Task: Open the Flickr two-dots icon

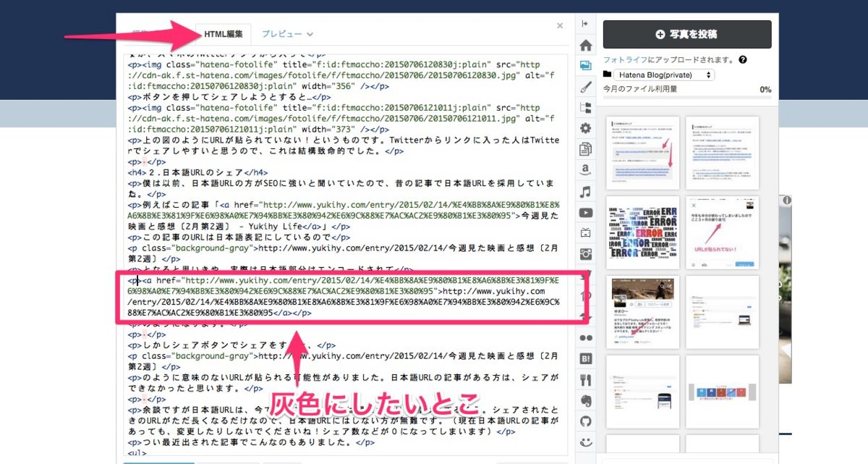Action: (586, 337)
